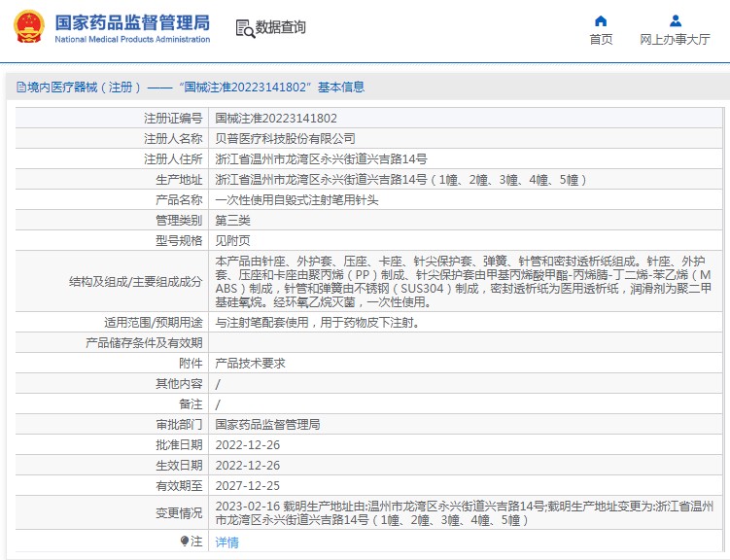
Task: Select approval date value in 批准日期 row
Action: click(x=247, y=445)
